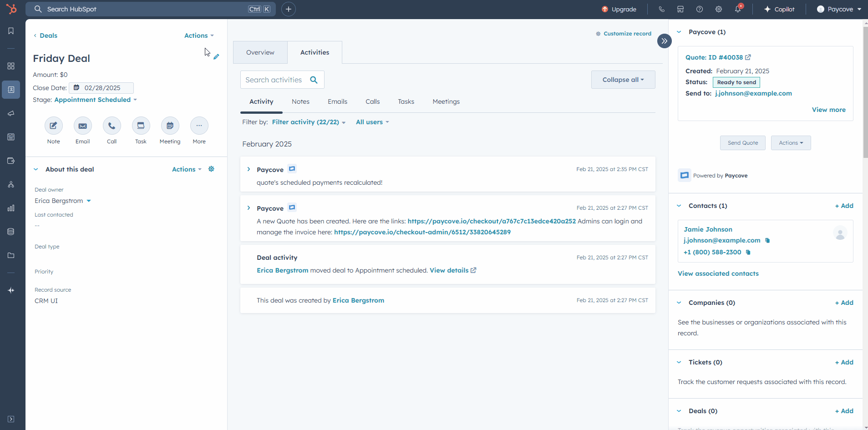The image size is (868, 430).
Task: Click the Send Quote button
Action: 743,143
